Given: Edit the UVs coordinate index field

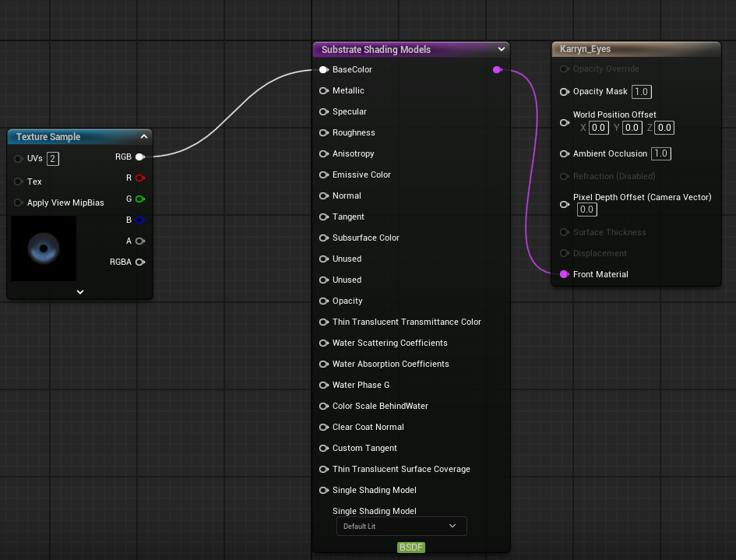Looking at the screenshot, I should coord(53,159).
